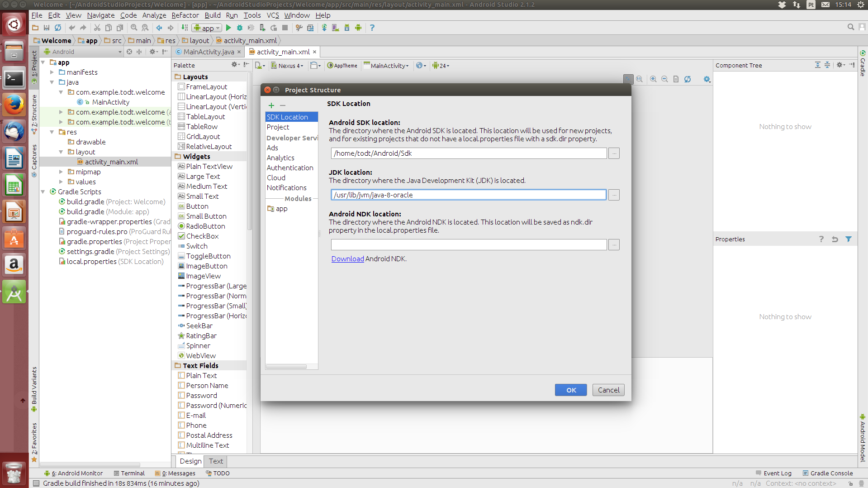Click the Redo arrow in toolbar
Screen dimensions: 868x488
(x=83, y=28)
